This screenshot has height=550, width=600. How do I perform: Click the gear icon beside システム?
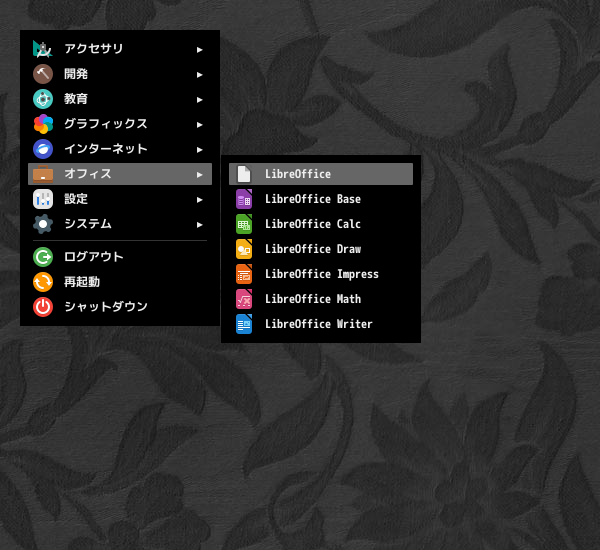43,224
